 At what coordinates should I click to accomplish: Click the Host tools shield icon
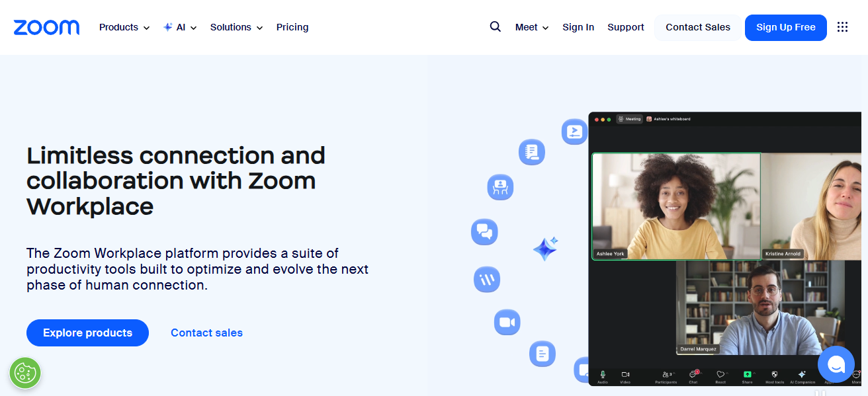pyautogui.click(x=775, y=374)
